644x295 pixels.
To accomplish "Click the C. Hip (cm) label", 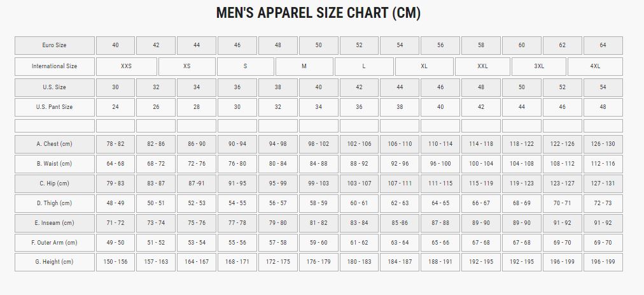I will 54,183.
